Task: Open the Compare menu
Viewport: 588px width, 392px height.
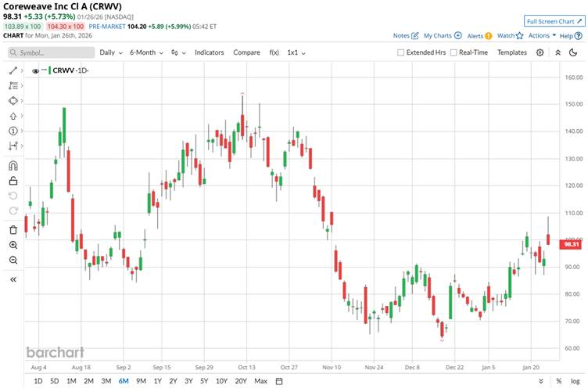Action: point(246,52)
